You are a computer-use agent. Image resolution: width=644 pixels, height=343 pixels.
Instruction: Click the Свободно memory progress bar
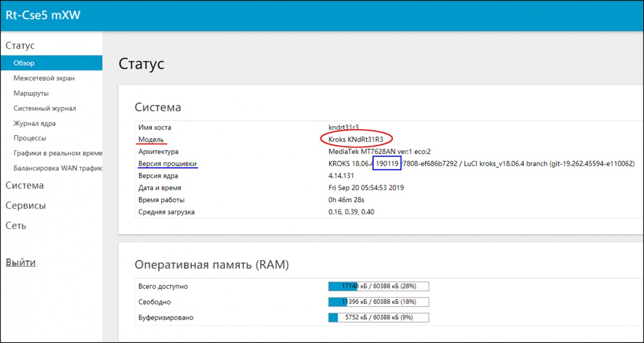coord(378,302)
